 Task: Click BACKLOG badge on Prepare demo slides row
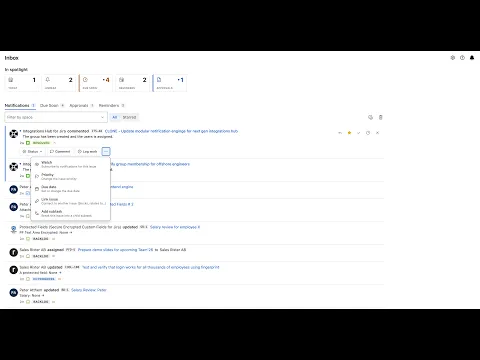pos(41,256)
